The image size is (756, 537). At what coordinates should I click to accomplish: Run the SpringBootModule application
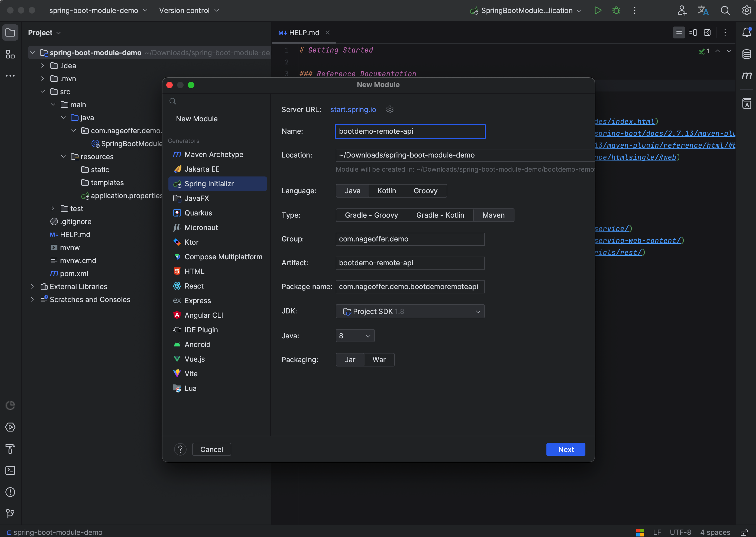click(x=597, y=11)
